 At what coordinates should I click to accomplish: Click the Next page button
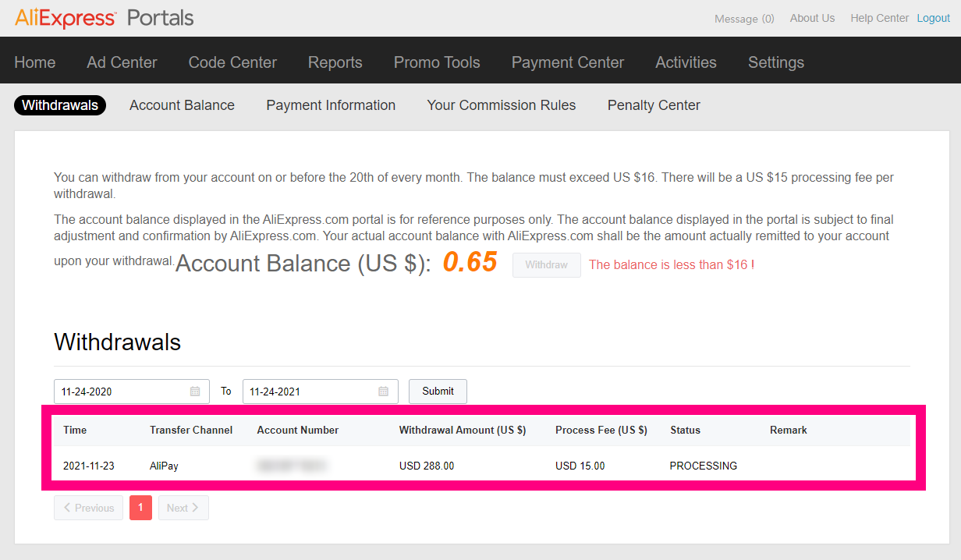[183, 508]
